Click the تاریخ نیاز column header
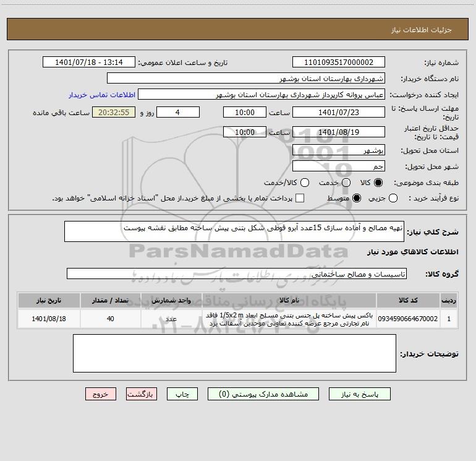This screenshot has width=476, height=461. point(49,301)
